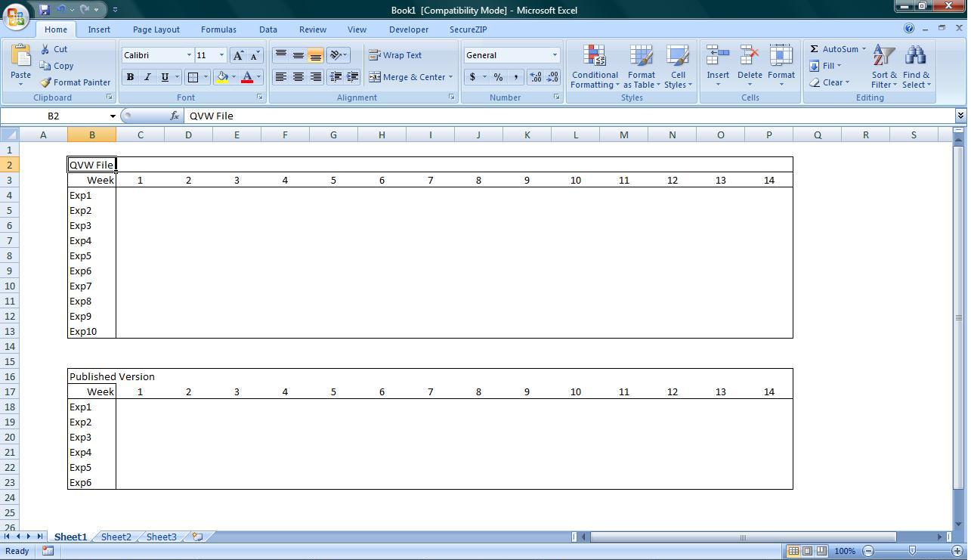
Task: Open Sheet3 worksheet
Action: pos(161,537)
